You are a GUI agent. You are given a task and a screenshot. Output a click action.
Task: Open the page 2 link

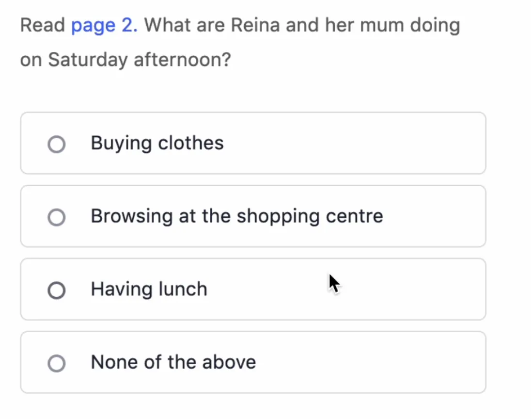[x=104, y=25]
